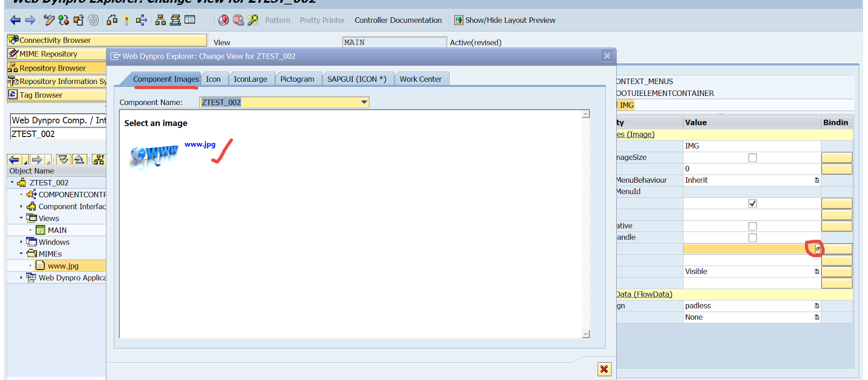Switch to the Pictogram tab

tap(297, 79)
